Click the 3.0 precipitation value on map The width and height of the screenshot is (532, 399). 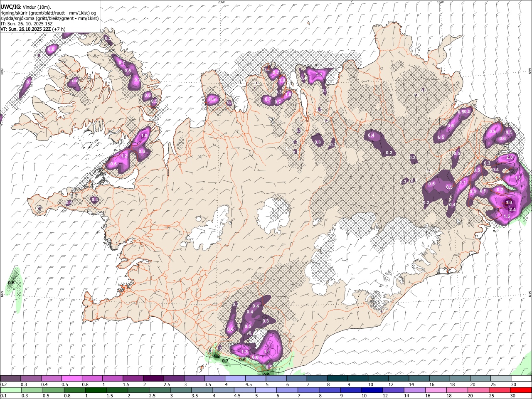(509, 203)
